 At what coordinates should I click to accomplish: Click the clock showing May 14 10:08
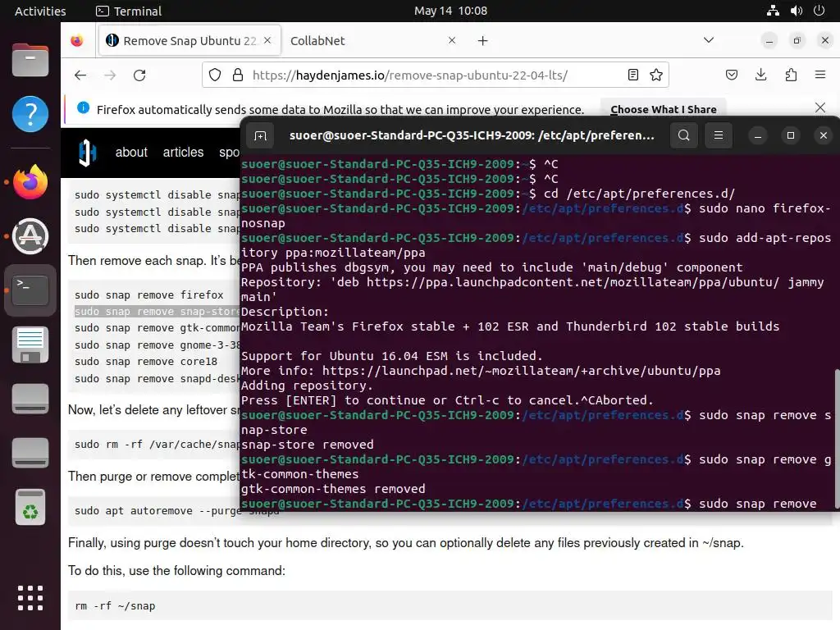pos(450,11)
